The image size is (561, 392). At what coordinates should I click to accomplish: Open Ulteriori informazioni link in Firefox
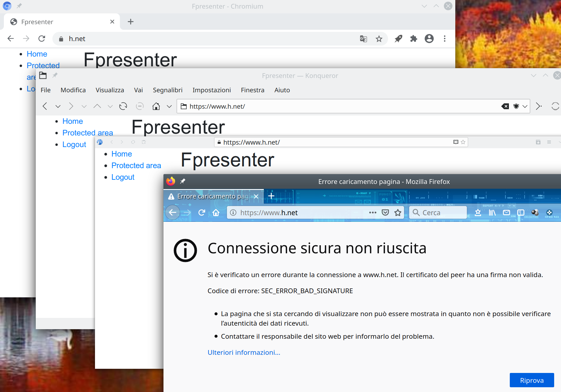point(244,352)
